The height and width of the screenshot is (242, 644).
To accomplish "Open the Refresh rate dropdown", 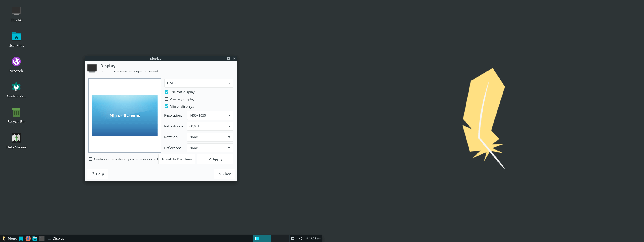I will (x=210, y=126).
